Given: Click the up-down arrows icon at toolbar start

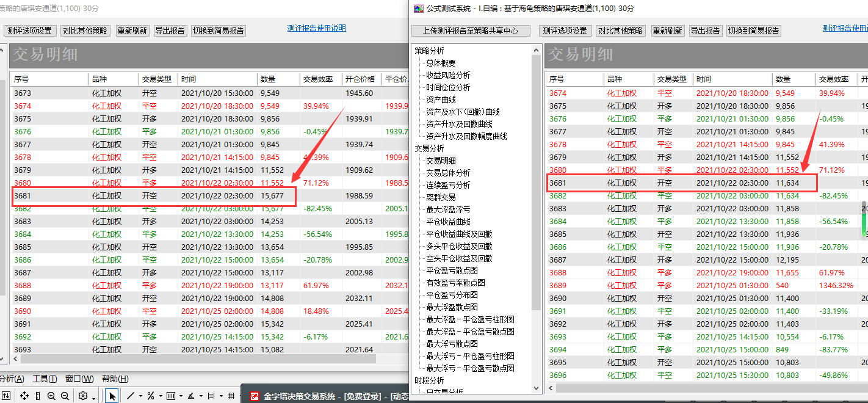Looking at the screenshot, I should click(6, 396).
